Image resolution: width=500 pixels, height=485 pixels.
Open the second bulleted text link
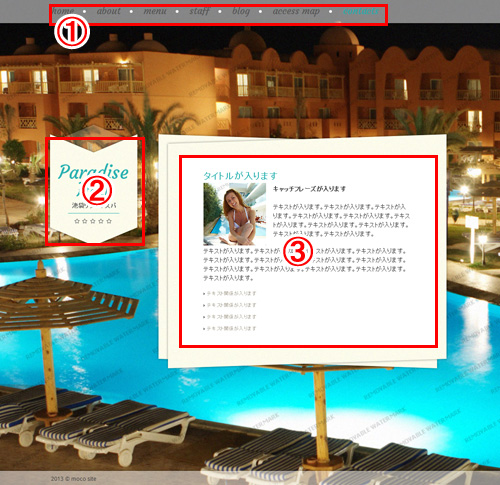(230, 305)
